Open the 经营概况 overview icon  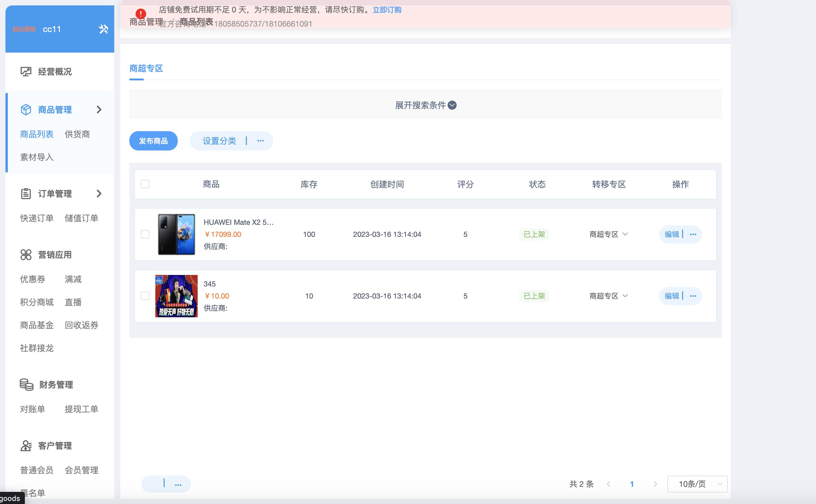click(26, 71)
